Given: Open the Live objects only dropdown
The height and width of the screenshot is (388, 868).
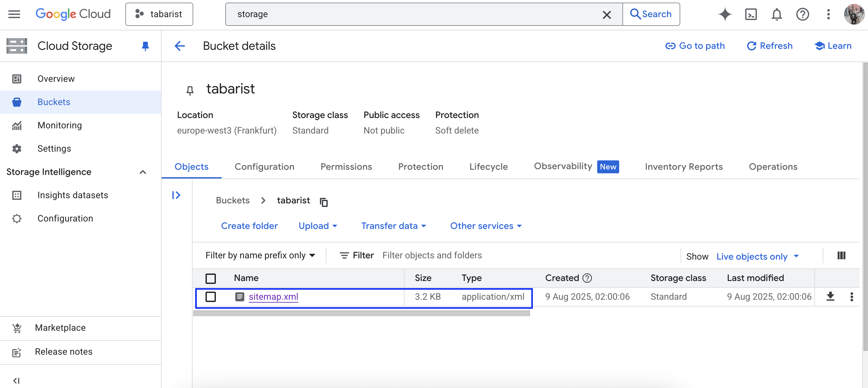Looking at the screenshot, I should (757, 256).
